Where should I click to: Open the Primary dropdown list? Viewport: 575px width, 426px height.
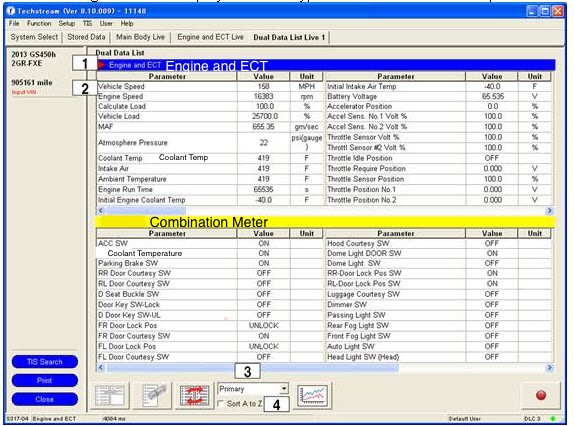coord(284,388)
